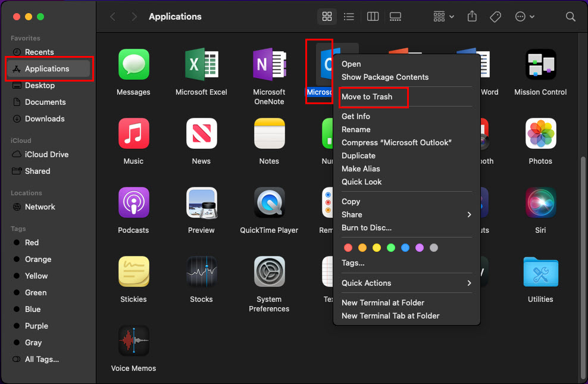Choose New Terminal Tab at Folder
The width and height of the screenshot is (588, 384).
[x=406, y=316]
